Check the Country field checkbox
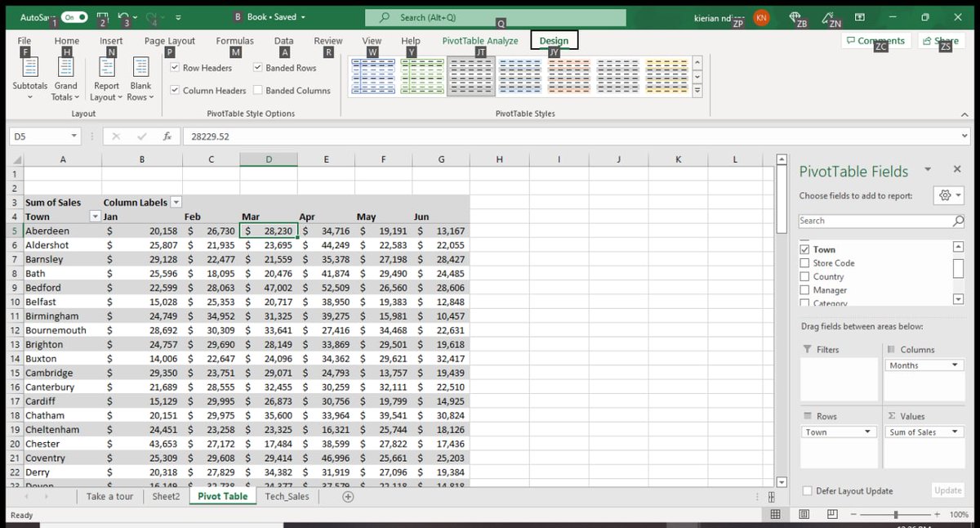This screenshot has height=528, width=980. pyautogui.click(x=805, y=276)
